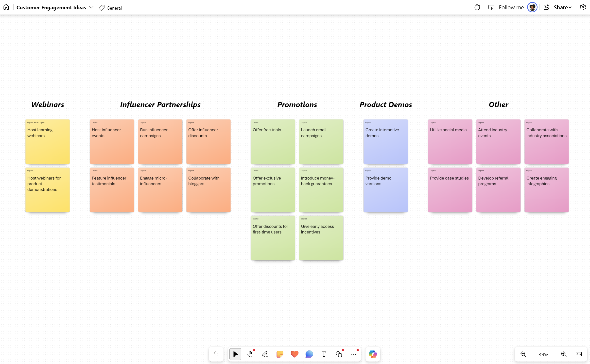This screenshot has width=590, height=364.
Task: Open the heart reactions tool
Action: click(x=295, y=354)
